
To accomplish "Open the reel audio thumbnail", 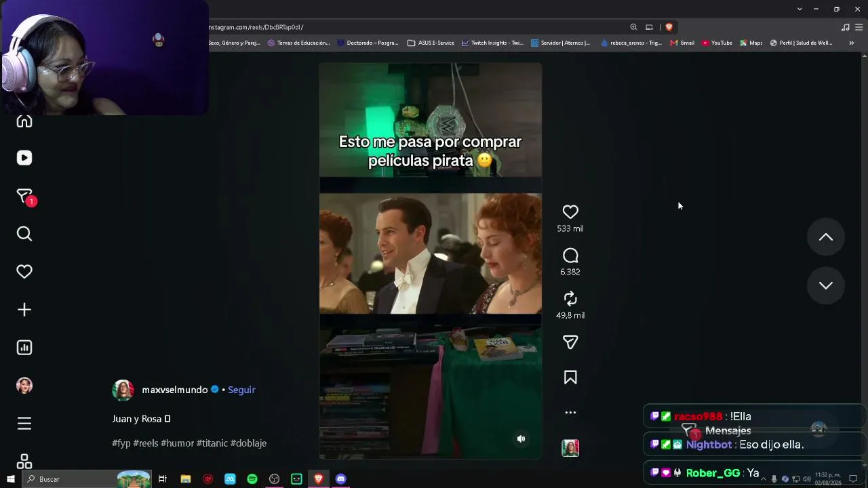I will pos(570,448).
